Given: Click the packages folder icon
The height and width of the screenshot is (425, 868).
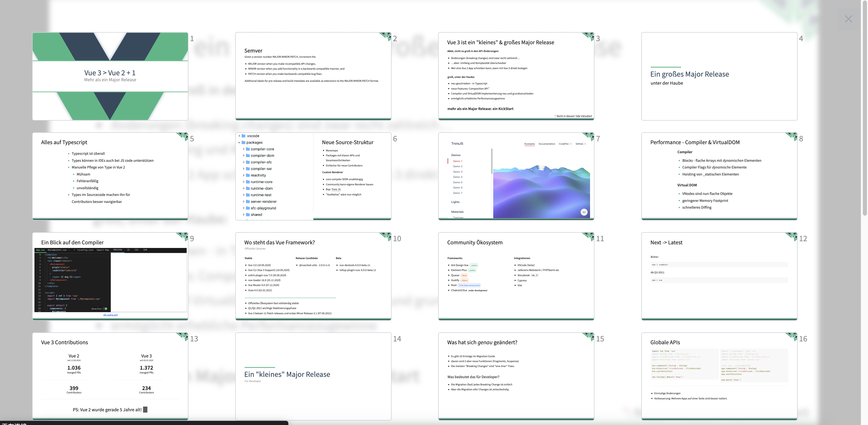Looking at the screenshot, I should click(x=244, y=143).
